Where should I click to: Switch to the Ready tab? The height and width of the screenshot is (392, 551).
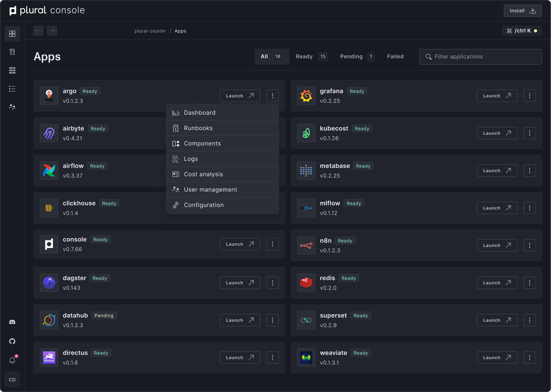[311, 57]
